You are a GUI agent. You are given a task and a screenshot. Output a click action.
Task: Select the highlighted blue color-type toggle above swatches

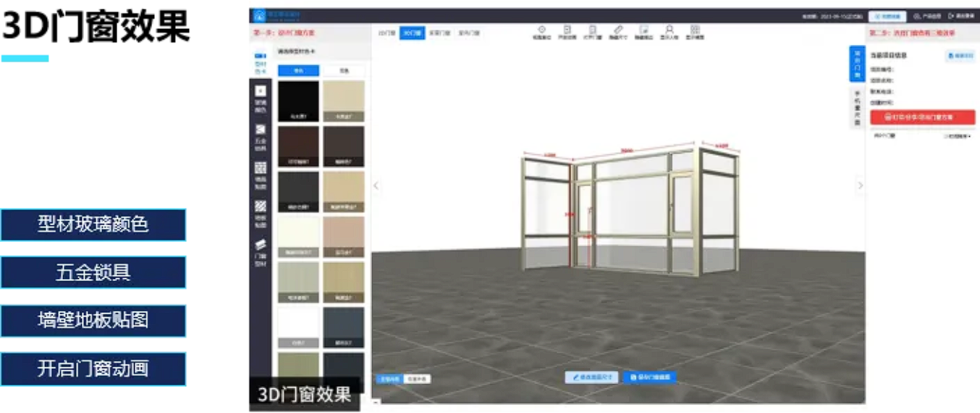click(298, 71)
